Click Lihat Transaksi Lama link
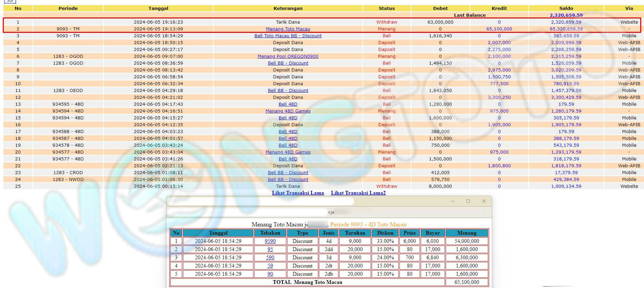Image resolution: width=644 pixels, height=288 pixels. [298, 193]
